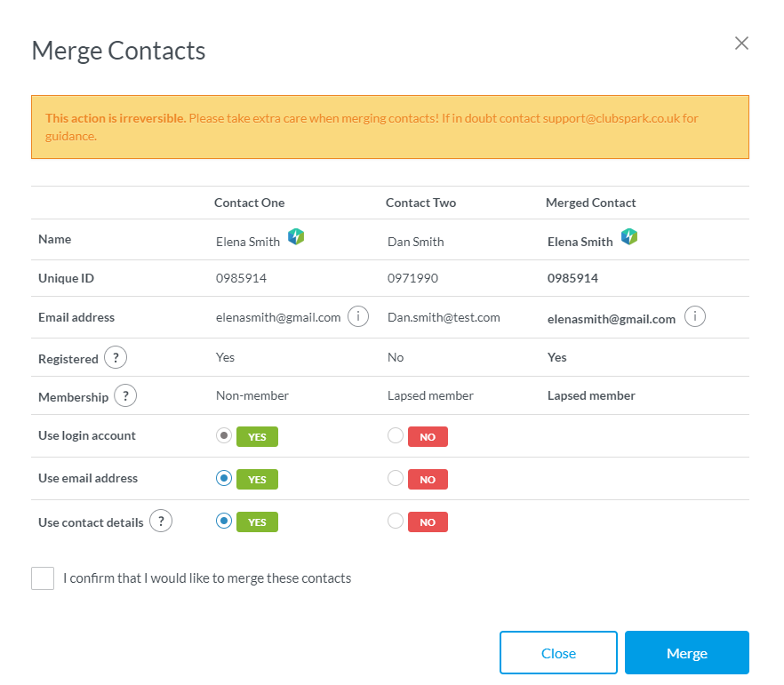The height and width of the screenshot is (685, 784).
Task: Click the badge icon beside Merged Contact name
Action: (x=629, y=237)
